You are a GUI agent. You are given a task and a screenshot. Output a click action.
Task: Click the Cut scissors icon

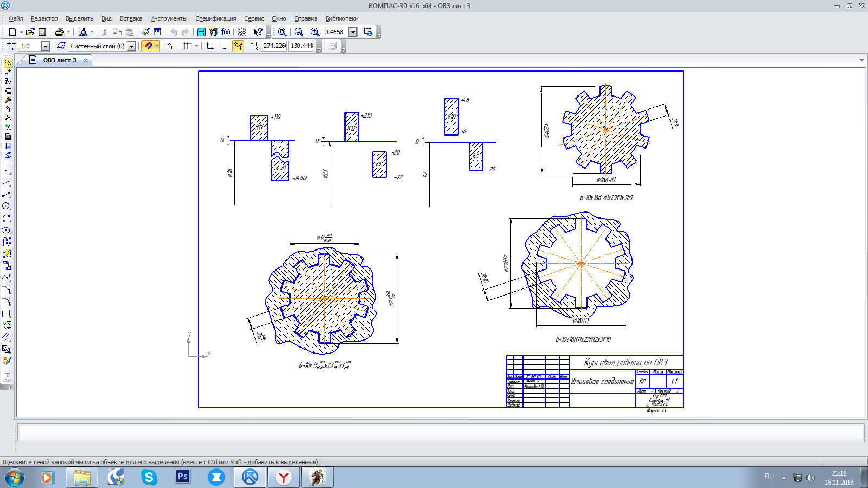tap(105, 32)
